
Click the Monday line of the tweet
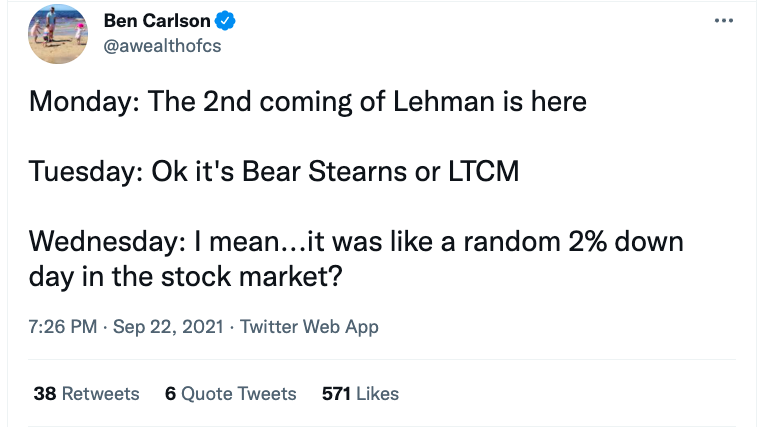(x=307, y=101)
